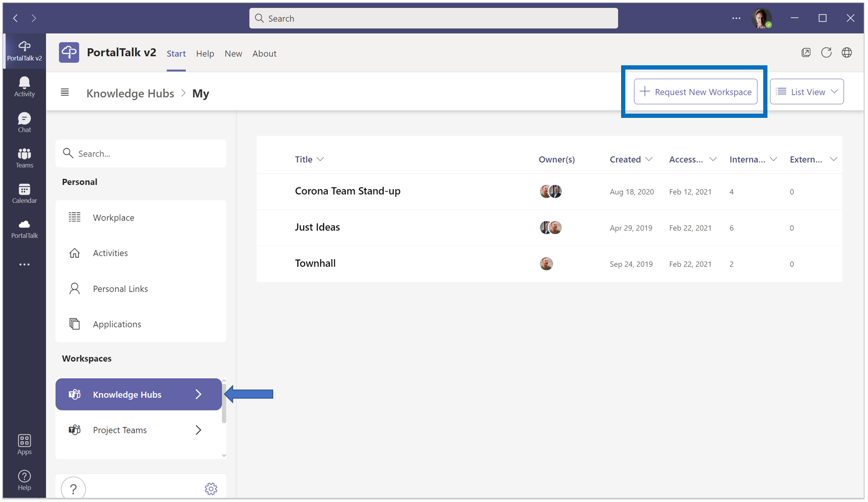This screenshot has height=502, width=868.
Task: Open the PortalTalk cloud app icon
Action: click(25, 229)
